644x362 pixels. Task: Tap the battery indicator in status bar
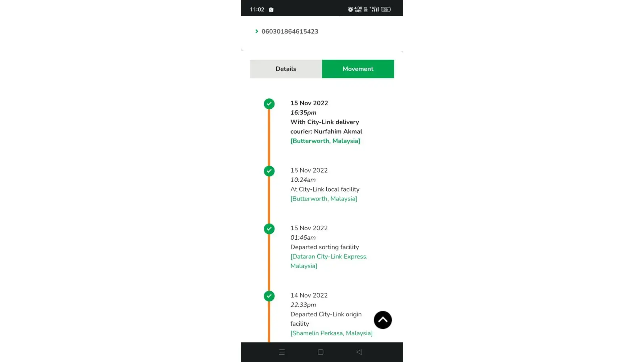[x=386, y=9]
